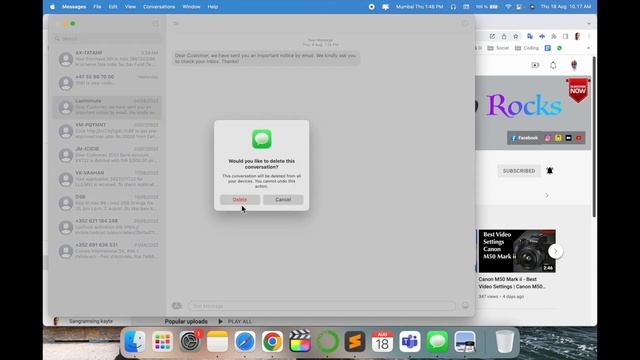Click the red Delete button in dialog
The width and height of the screenshot is (640, 360).
pos(240,200)
